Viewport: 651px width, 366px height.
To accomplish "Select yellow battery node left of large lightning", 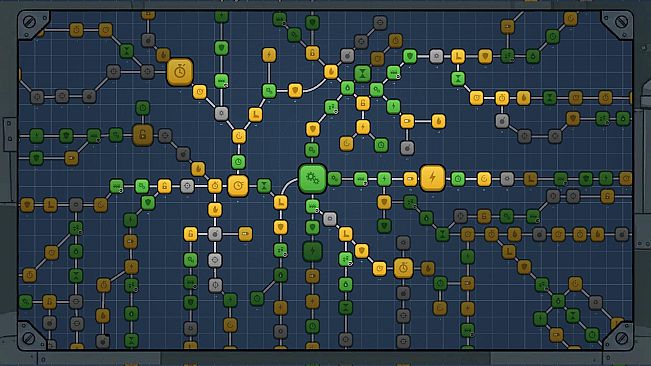I will point(410,179).
